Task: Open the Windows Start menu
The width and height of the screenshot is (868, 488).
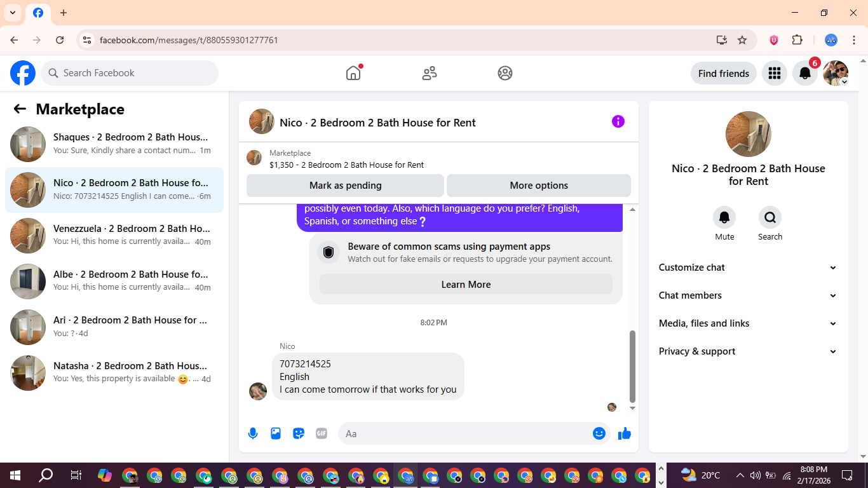Action: [15, 475]
